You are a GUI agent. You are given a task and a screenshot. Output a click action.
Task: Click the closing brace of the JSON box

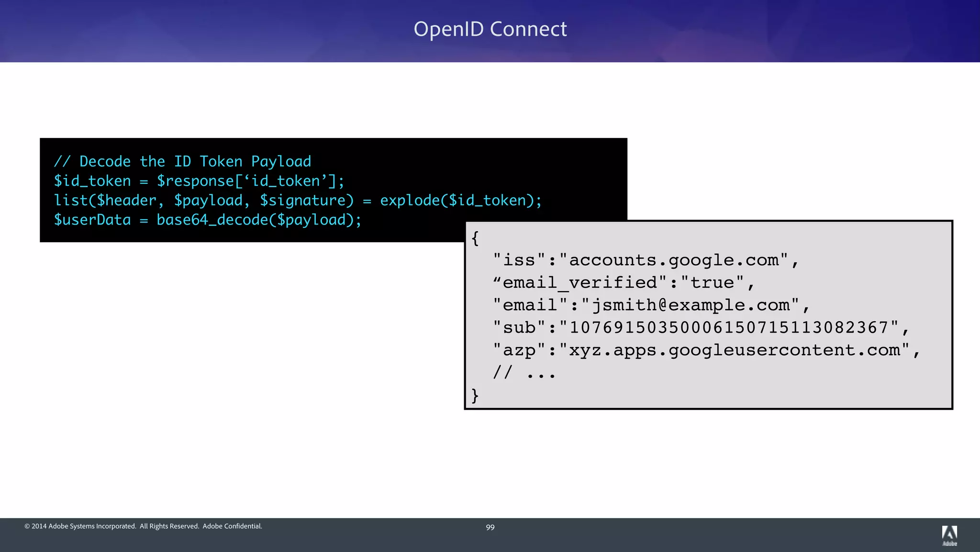(475, 395)
